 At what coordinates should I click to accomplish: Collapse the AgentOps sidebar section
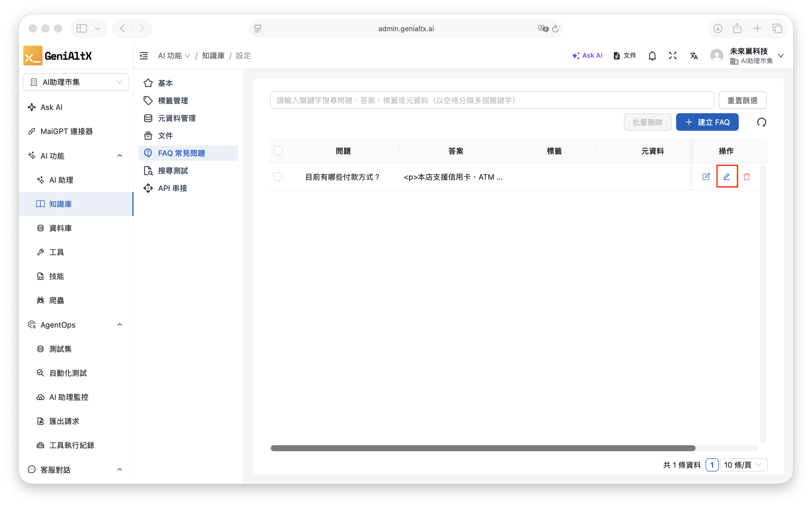tap(120, 325)
